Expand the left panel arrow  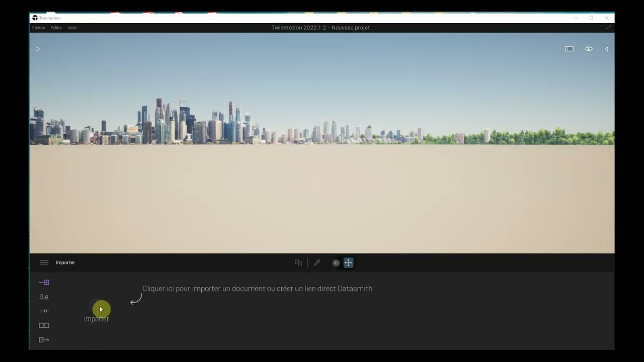point(38,49)
